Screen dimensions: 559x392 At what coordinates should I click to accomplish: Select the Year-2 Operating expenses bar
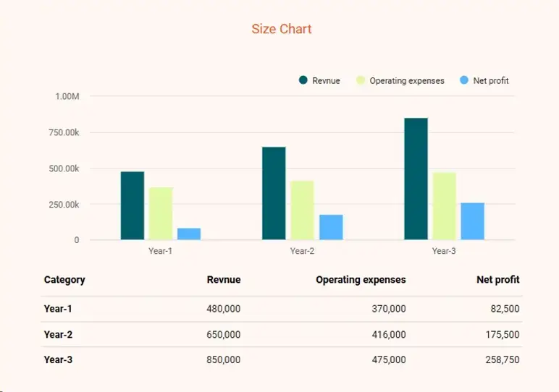(302, 210)
